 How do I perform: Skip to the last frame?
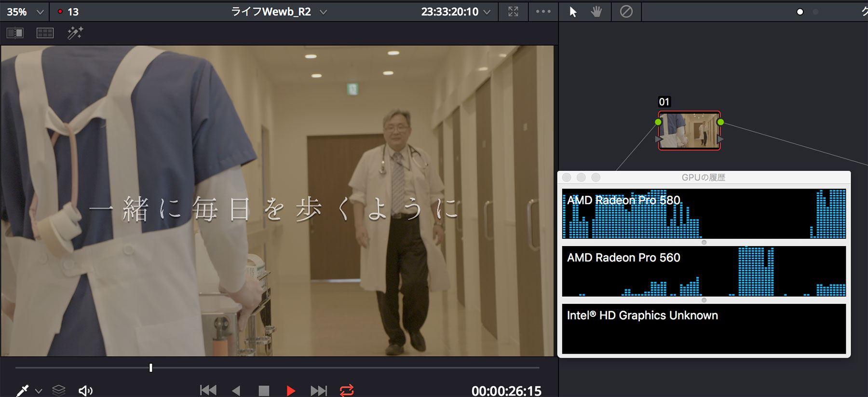click(318, 390)
